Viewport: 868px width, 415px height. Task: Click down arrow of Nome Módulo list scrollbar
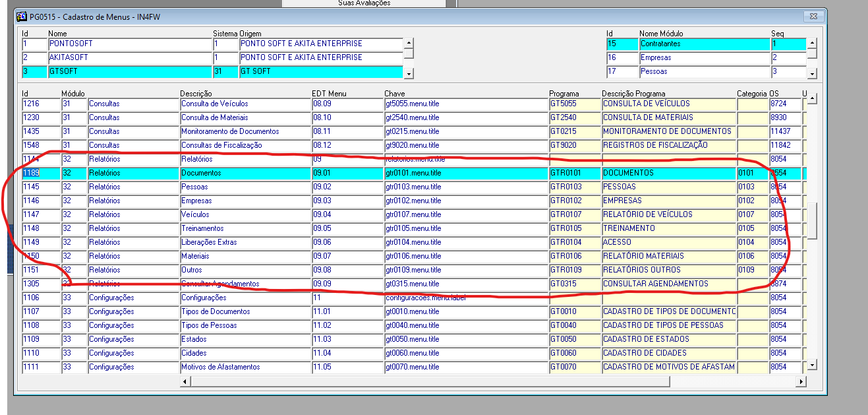812,73
